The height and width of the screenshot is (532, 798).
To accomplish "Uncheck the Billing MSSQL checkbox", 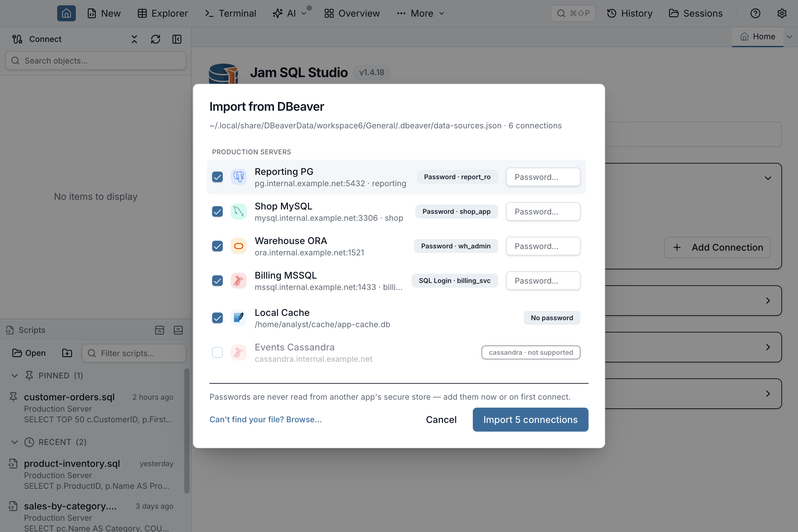I will coord(217,281).
